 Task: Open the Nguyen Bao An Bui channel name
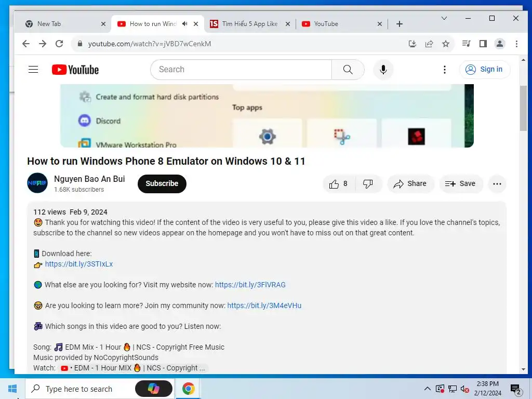pyautogui.click(x=89, y=179)
